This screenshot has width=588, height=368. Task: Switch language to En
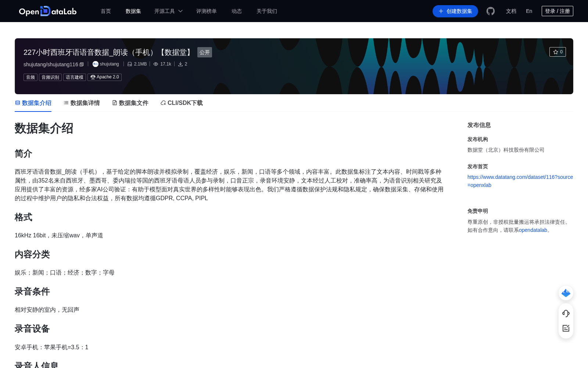[x=529, y=11]
